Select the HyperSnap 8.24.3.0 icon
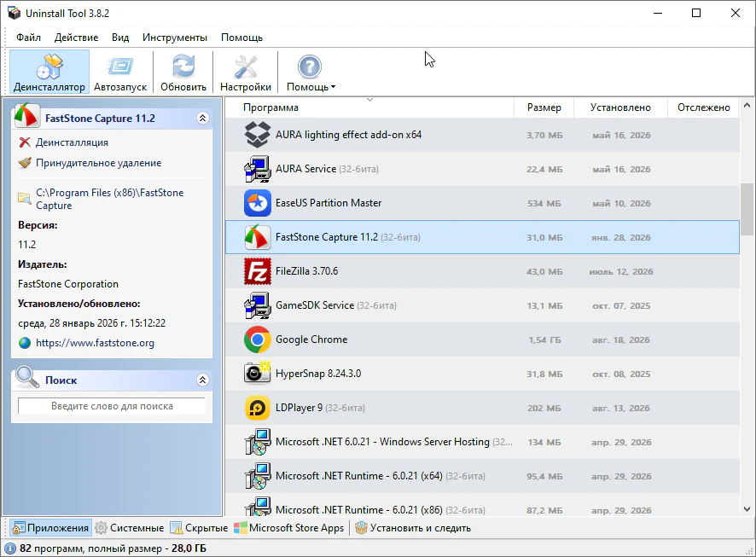This screenshot has height=557, width=756. tap(258, 374)
